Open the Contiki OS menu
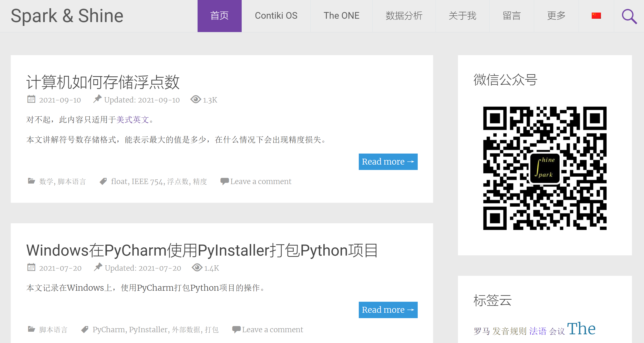This screenshot has width=644, height=343. tap(276, 16)
